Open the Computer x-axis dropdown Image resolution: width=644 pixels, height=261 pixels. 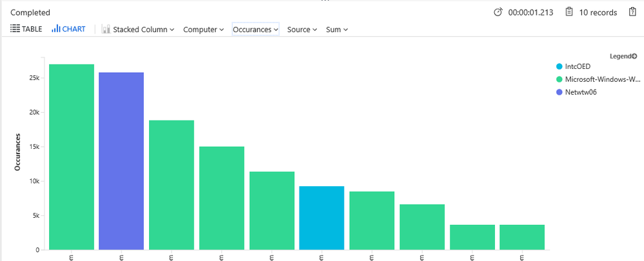[203, 30]
